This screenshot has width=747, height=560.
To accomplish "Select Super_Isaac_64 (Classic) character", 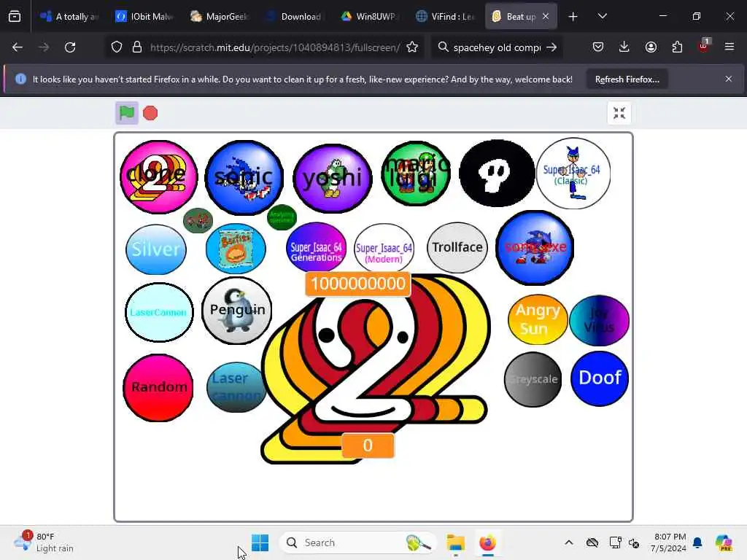I will pyautogui.click(x=573, y=174).
